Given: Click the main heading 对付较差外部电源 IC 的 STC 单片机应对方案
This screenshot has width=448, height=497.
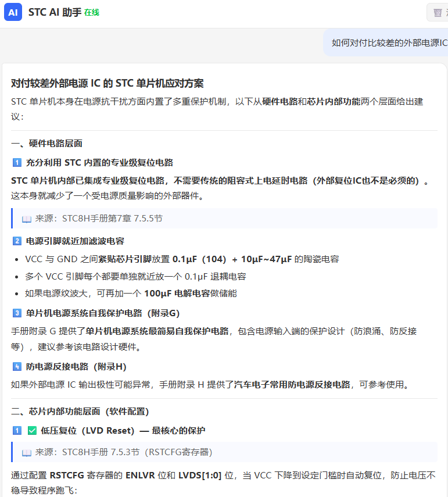Looking at the screenshot, I should click(x=107, y=83).
